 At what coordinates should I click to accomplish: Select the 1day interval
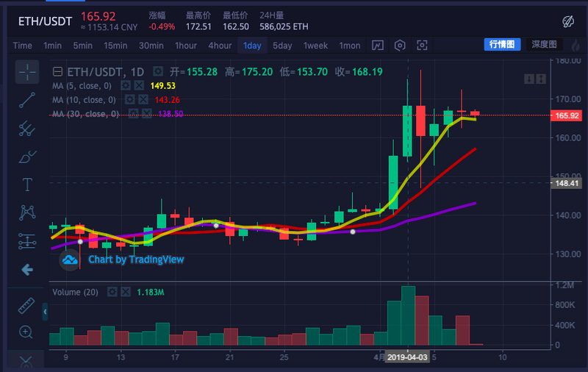click(x=252, y=46)
